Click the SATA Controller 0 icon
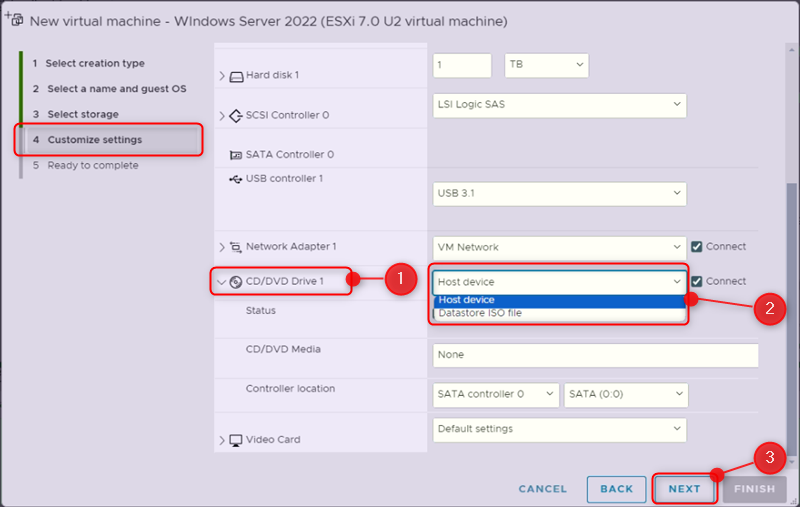 [236, 155]
